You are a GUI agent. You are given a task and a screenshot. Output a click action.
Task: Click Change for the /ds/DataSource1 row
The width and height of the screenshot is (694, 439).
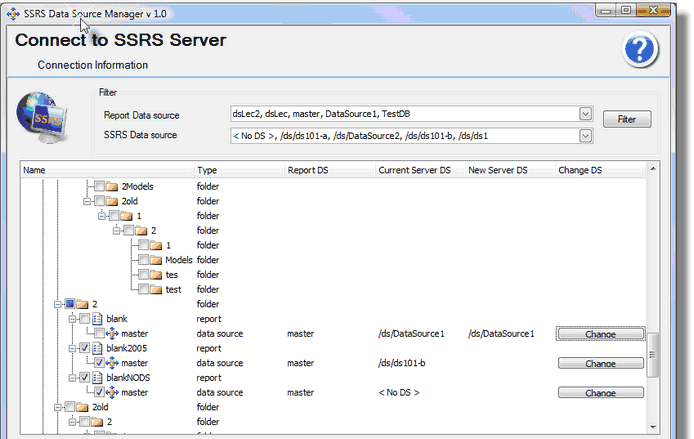[601, 334]
